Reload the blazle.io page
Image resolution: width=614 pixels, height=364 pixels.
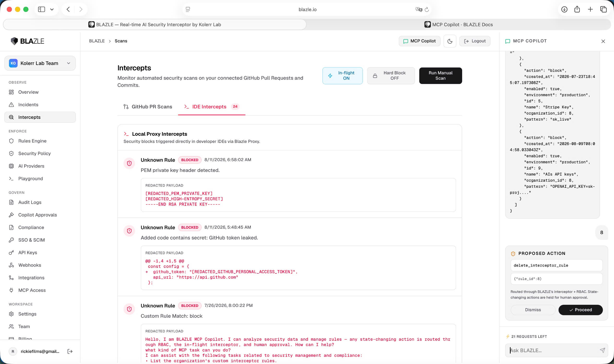point(427,9)
